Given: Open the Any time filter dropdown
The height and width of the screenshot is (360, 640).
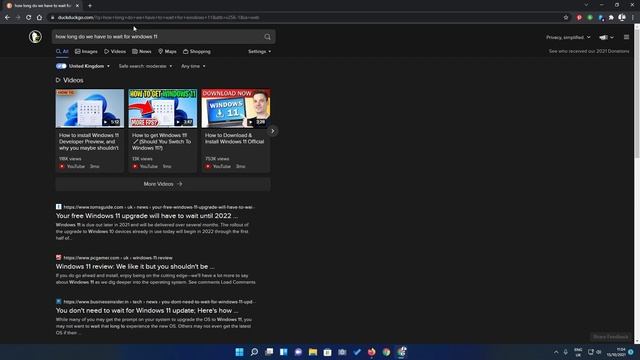Looking at the screenshot, I should pyautogui.click(x=193, y=66).
